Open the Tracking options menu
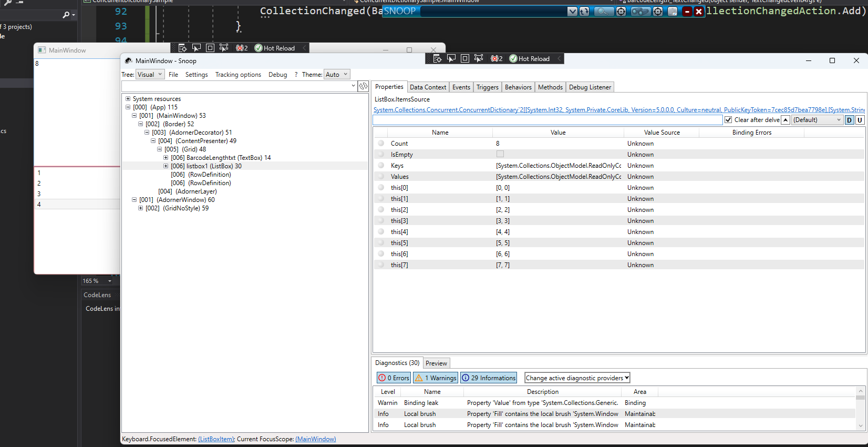 238,75
